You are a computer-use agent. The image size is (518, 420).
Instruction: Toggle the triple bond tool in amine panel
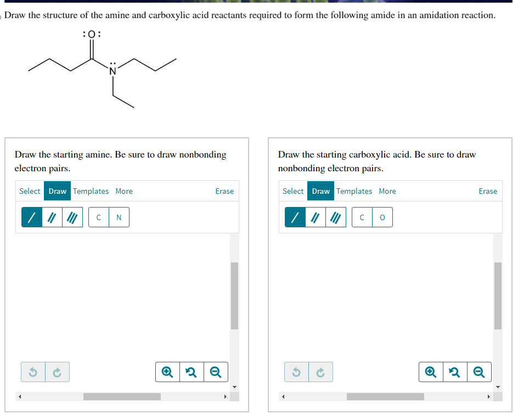coord(72,217)
